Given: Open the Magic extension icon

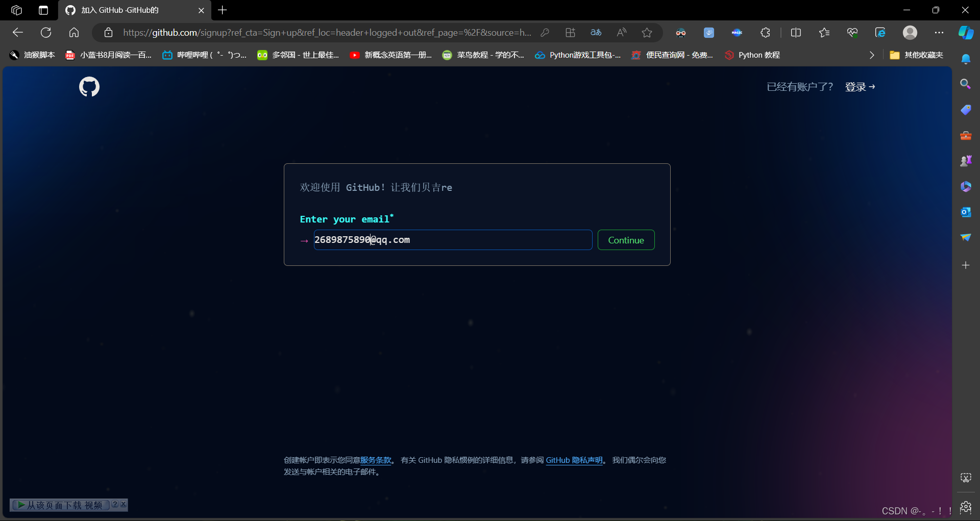Looking at the screenshot, I should [x=737, y=33].
